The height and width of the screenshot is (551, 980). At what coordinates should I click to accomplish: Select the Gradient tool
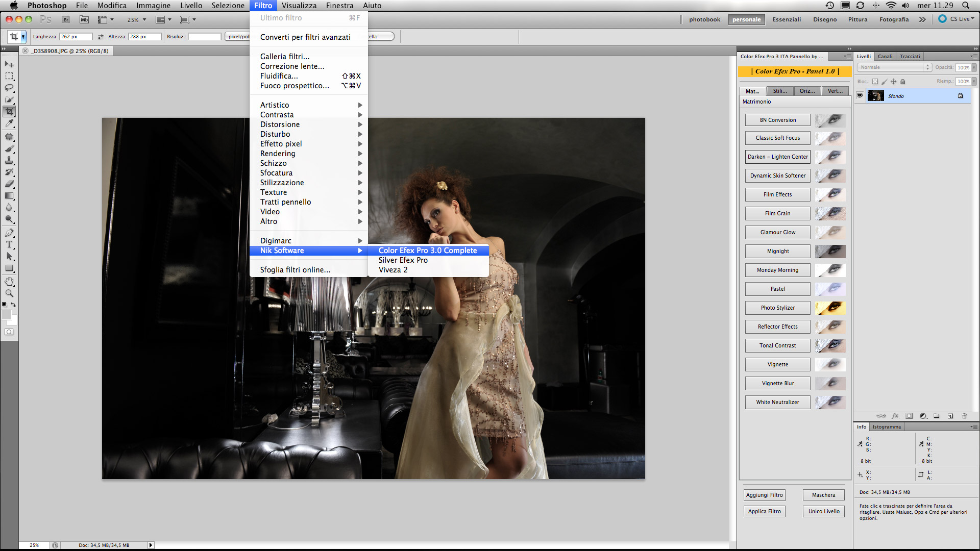point(9,195)
